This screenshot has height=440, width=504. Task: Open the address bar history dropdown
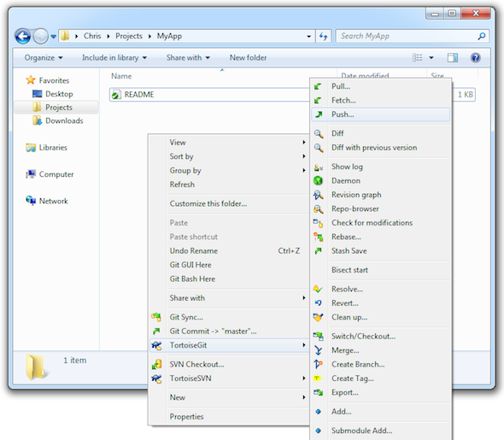point(309,37)
